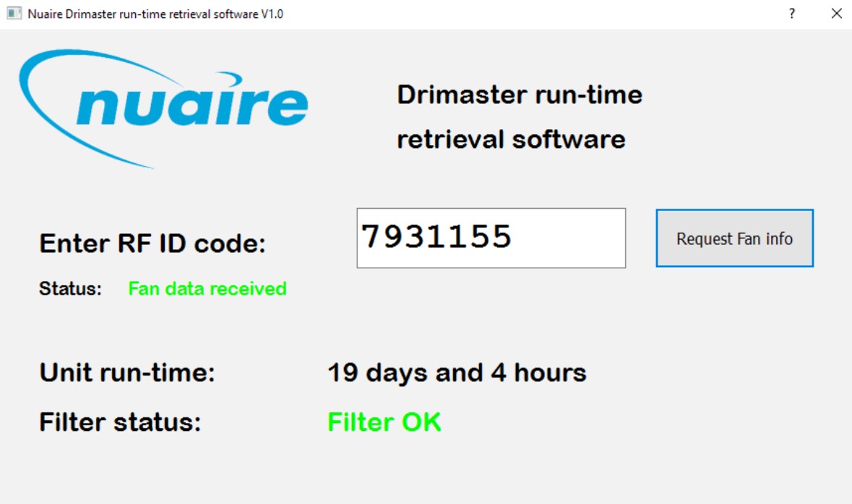Close the Drimaster retrieval software window
This screenshot has height=504, width=852.
836,14
